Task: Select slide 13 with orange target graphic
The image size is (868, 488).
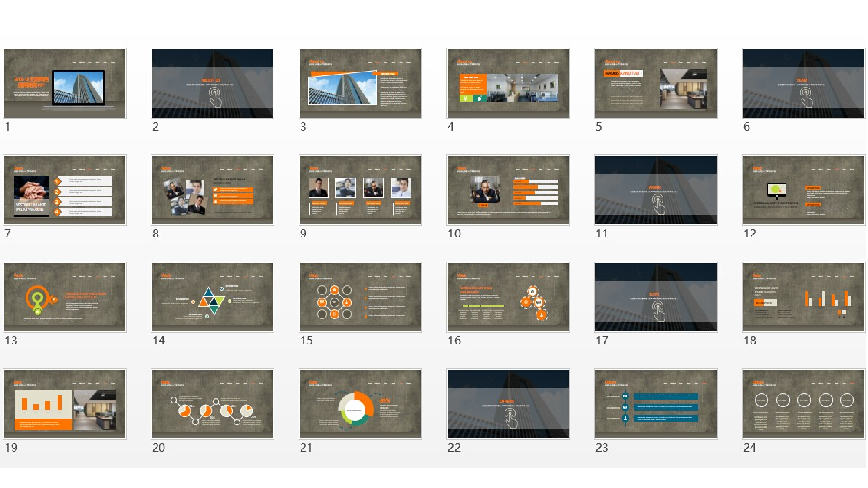Action: click(x=65, y=297)
